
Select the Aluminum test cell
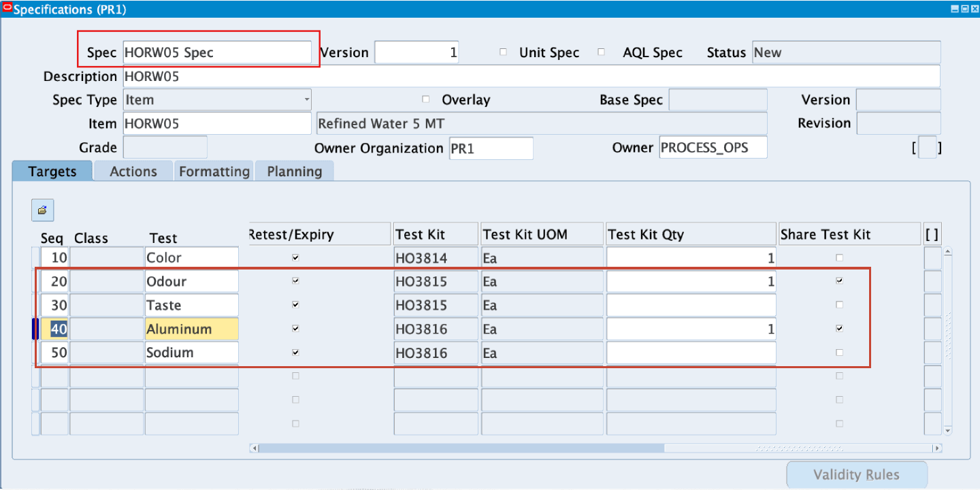pos(191,329)
